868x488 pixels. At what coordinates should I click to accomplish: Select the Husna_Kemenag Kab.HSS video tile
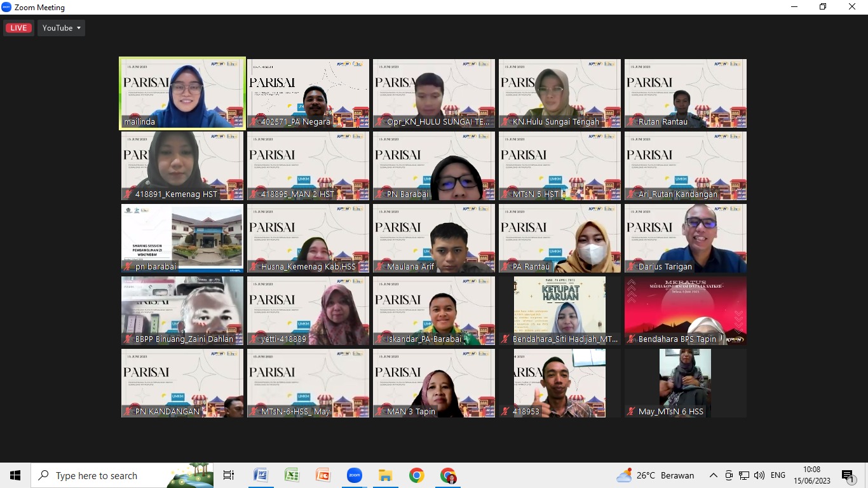tap(308, 238)
